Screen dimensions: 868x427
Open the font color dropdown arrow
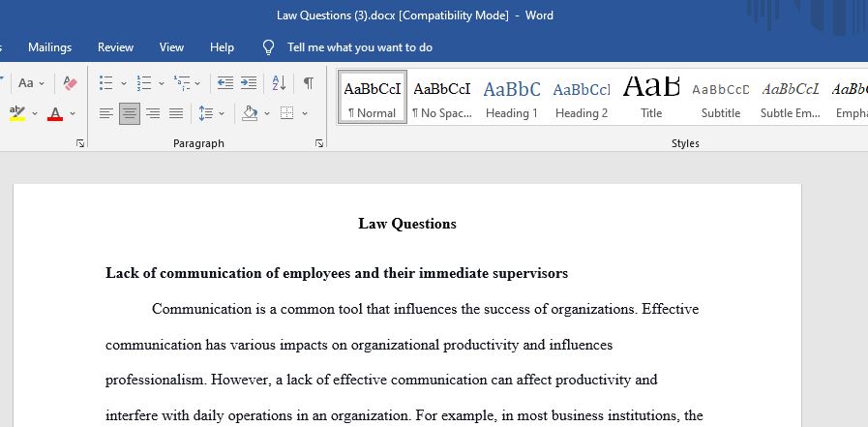72,113
